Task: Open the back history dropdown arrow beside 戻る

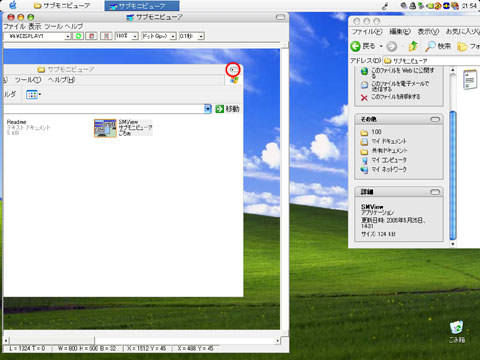Action: click(x=381, y=46)
